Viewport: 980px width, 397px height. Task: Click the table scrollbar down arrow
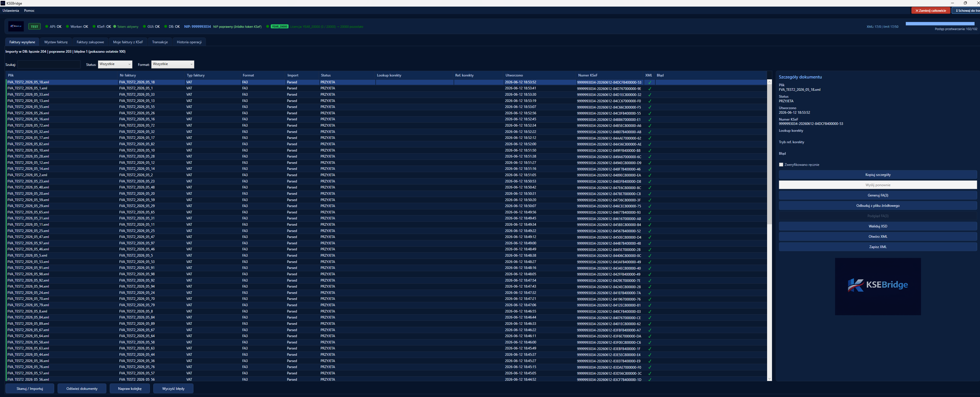pos(769,378)
